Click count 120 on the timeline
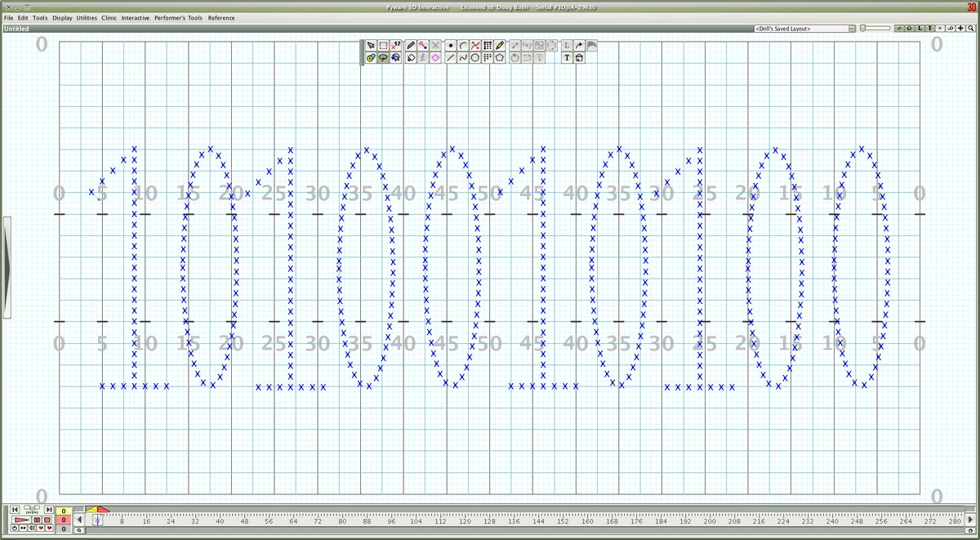The width and height of the screenshot is (980, 540). click(x=464, y=520)
